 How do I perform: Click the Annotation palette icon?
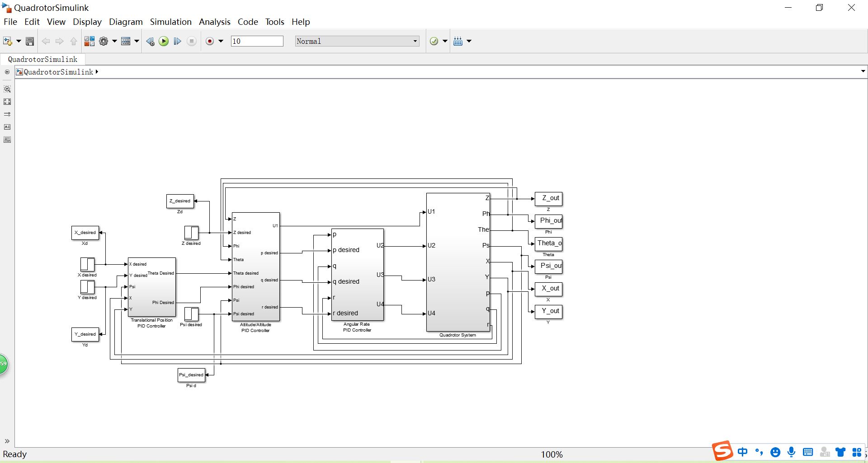(7, 127)
